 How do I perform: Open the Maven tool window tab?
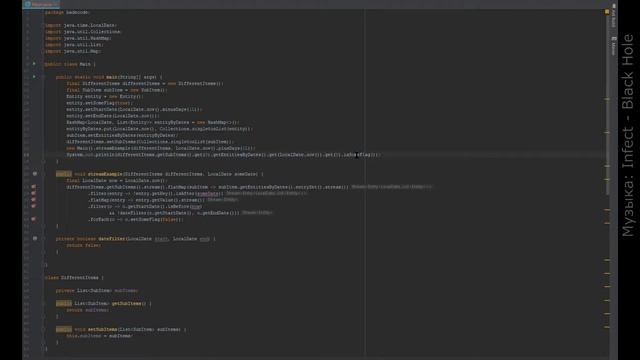click(613, 46)
